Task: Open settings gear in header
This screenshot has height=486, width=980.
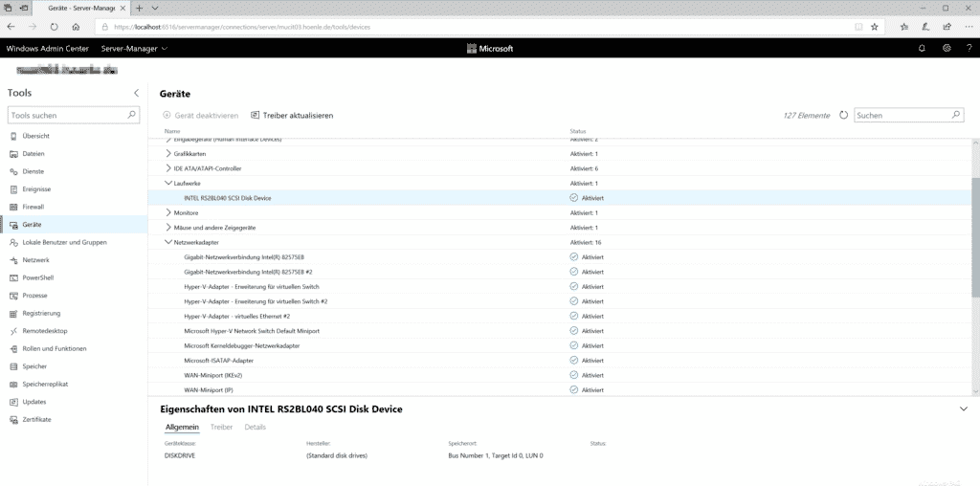Action: point(947,48)
